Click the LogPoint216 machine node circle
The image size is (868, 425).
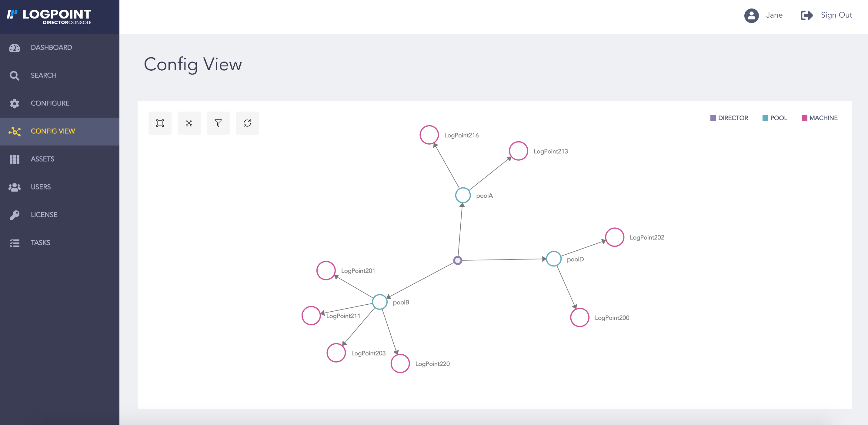[x=429, y=135]
